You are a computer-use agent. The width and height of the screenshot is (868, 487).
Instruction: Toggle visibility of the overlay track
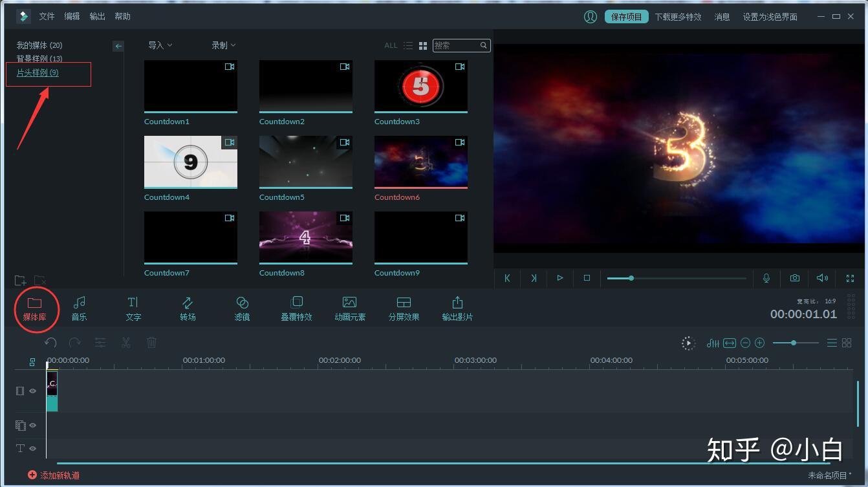coord(32,426)
